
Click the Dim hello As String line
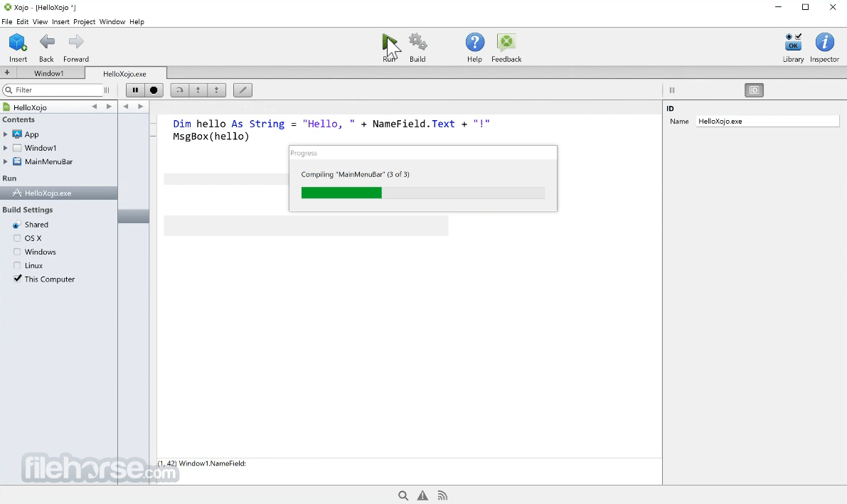point(331,124)
